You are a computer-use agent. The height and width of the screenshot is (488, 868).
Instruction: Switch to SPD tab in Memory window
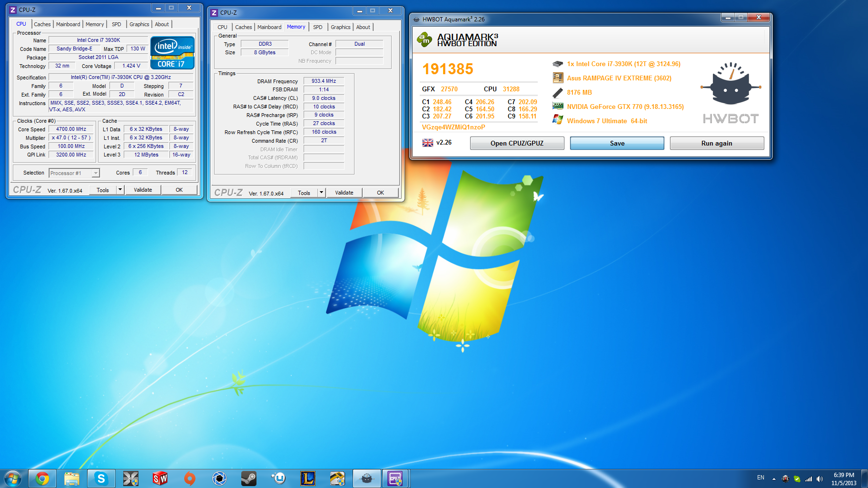coord(318,27)
